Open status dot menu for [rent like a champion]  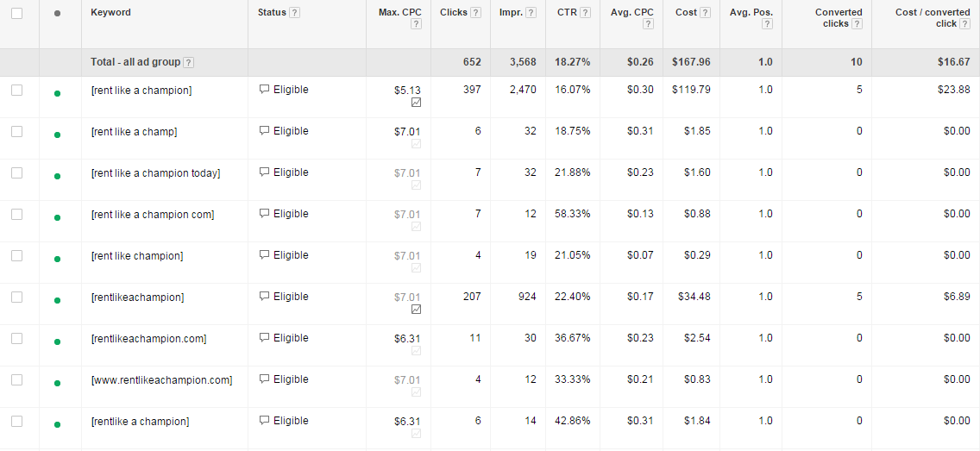pyautogui.click(x=58, y=94)
